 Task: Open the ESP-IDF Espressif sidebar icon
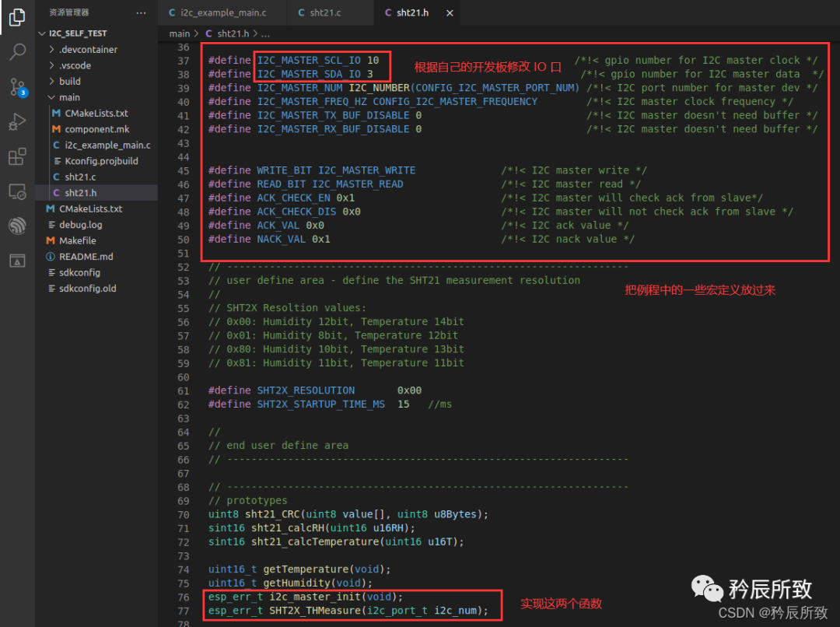[x=16, y=226]
